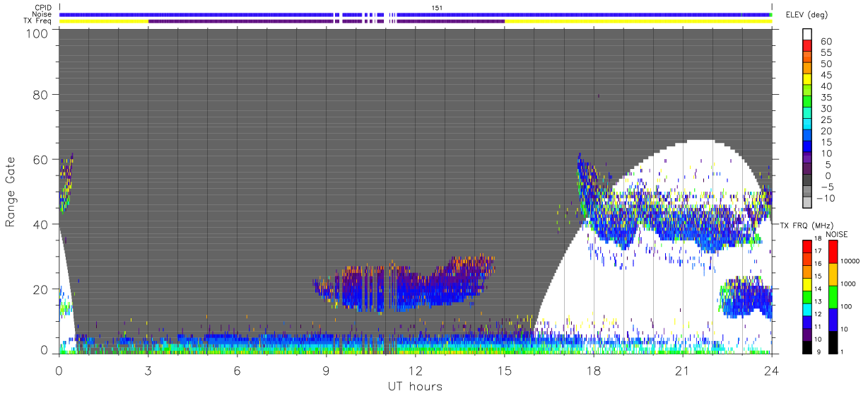This screenshot has width=868, height=401.
Task: Click the 'NOISE' colorbar title
Action: coord(836,234)
